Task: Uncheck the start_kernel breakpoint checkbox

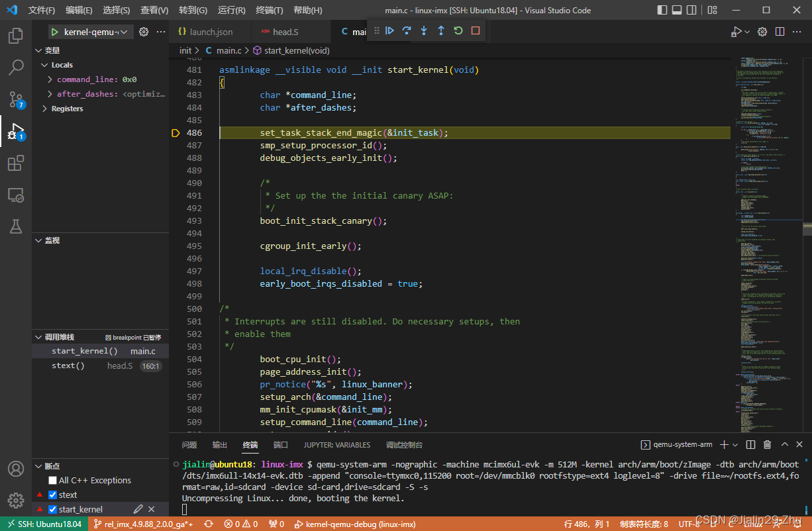Action: pyautogui.click(x=52, y=509)
